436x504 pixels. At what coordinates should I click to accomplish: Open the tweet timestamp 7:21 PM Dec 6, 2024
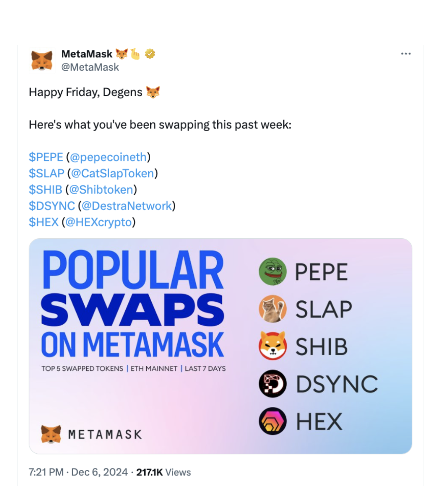point(78,472)
